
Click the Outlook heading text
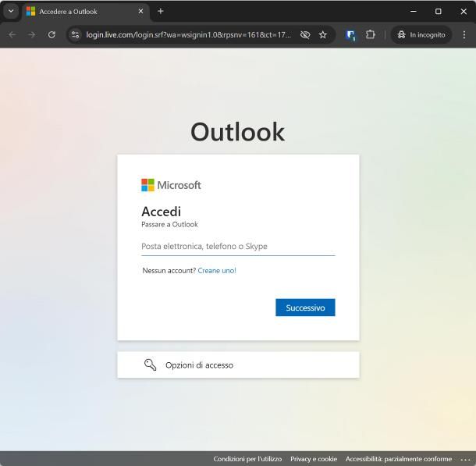pyautogui.click(x=238, y=132)
